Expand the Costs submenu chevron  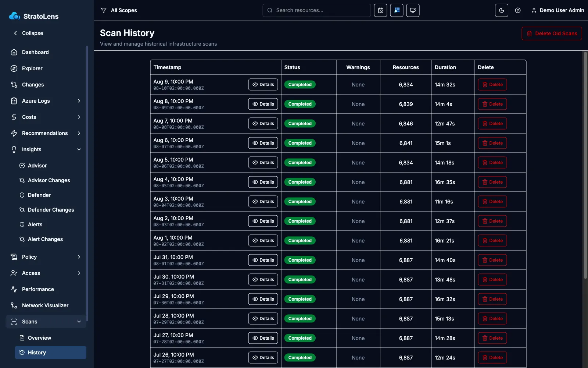click(x=79, y=117)
